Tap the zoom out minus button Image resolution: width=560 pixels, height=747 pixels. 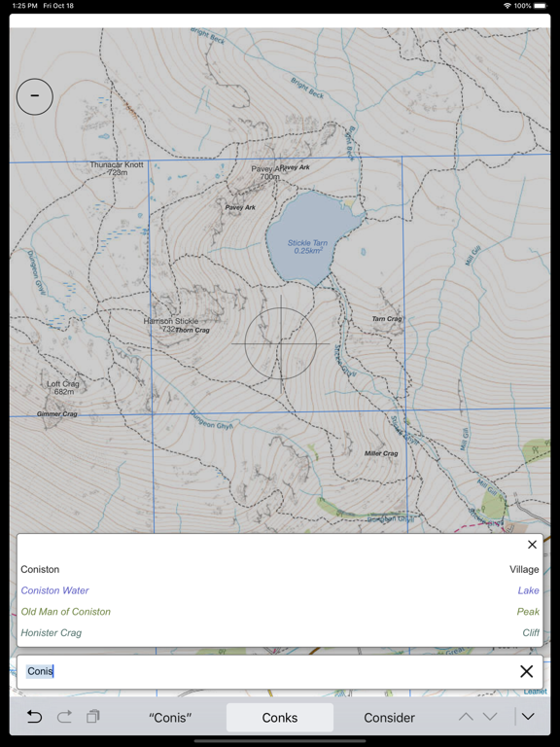coord(35,96)
